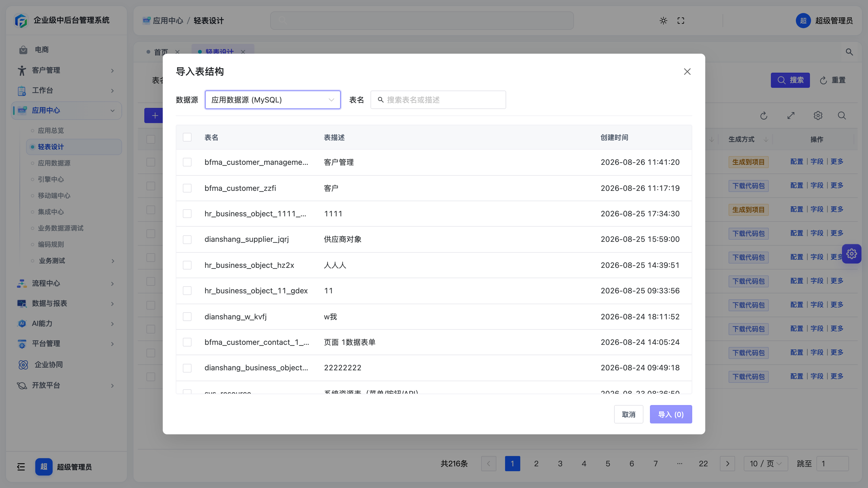Toggle the select-all checkbox in dialog header
The width and height of the screenshot is (868, 488).
click(x=187, y=137)
